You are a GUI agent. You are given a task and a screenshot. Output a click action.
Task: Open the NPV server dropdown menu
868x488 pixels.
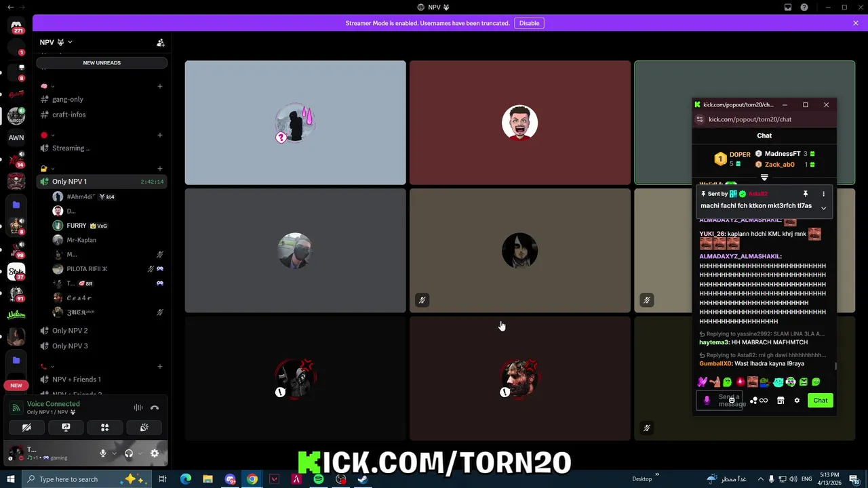coord(56,42)
